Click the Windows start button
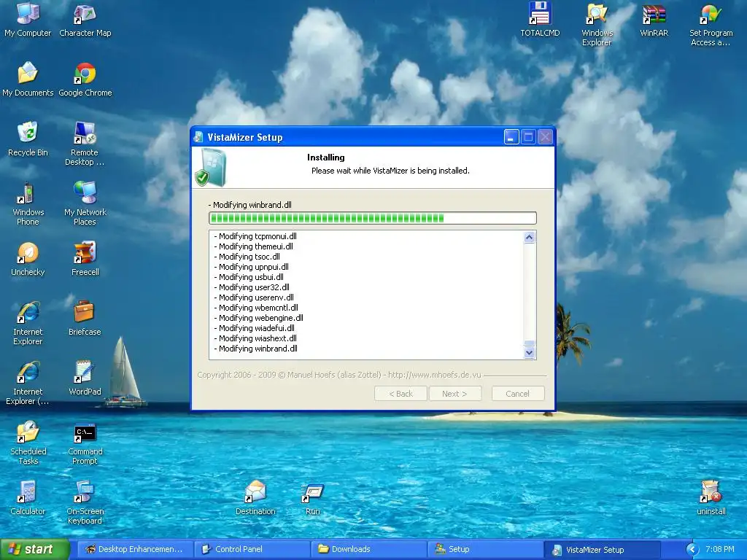Viewport: 747px width, 560px height. pyautogui.click(x=34, y=550)
